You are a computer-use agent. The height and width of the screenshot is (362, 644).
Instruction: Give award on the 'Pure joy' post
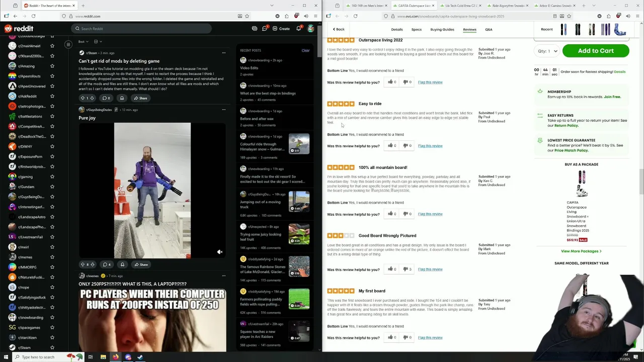tap(122, 264)
